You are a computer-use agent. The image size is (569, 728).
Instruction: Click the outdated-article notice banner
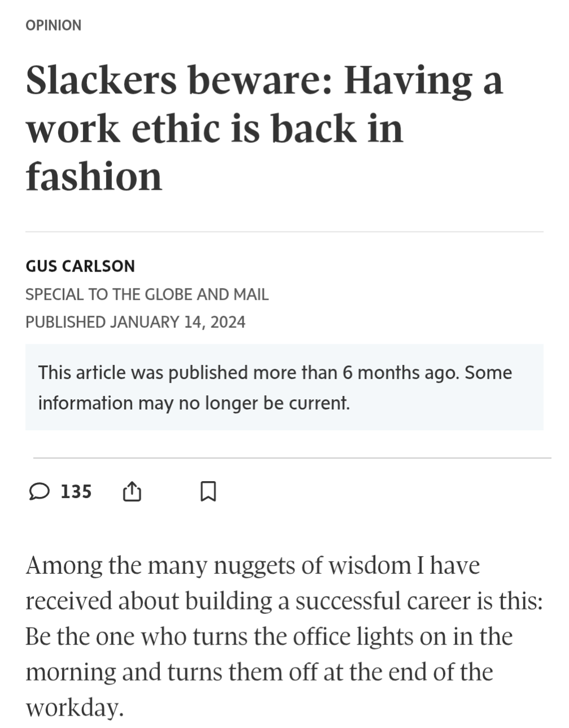284,387
